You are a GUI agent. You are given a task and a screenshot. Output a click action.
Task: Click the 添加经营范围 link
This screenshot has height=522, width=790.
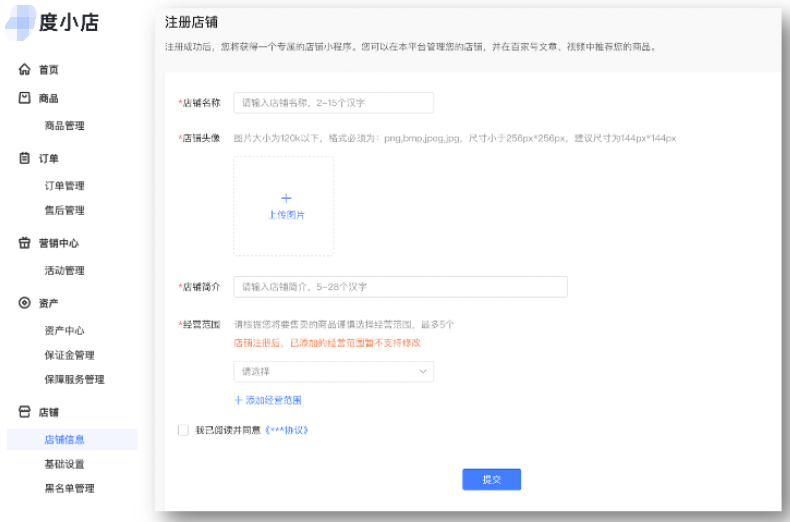[x=268, y=400]
